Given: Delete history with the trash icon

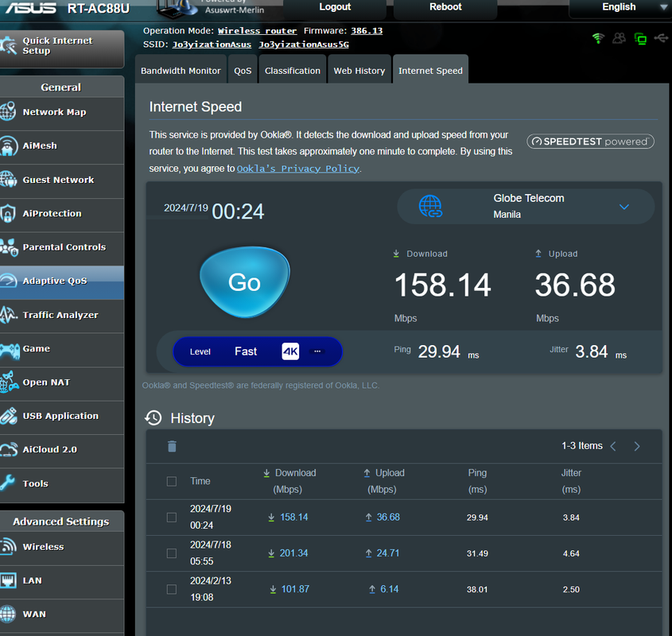Looking at the screenshot, I should [172, 446].
